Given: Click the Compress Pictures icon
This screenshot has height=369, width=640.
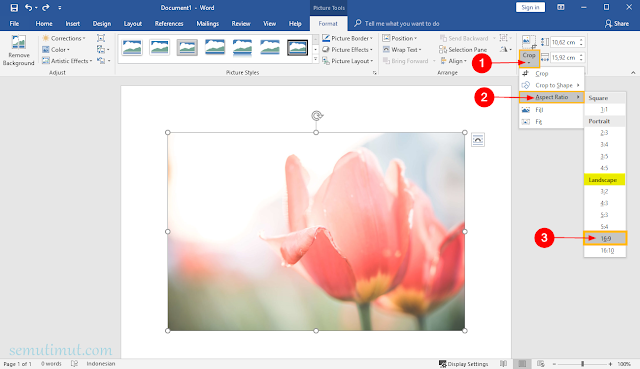Looking at the screenshot, I should click(x=101, y=38).
